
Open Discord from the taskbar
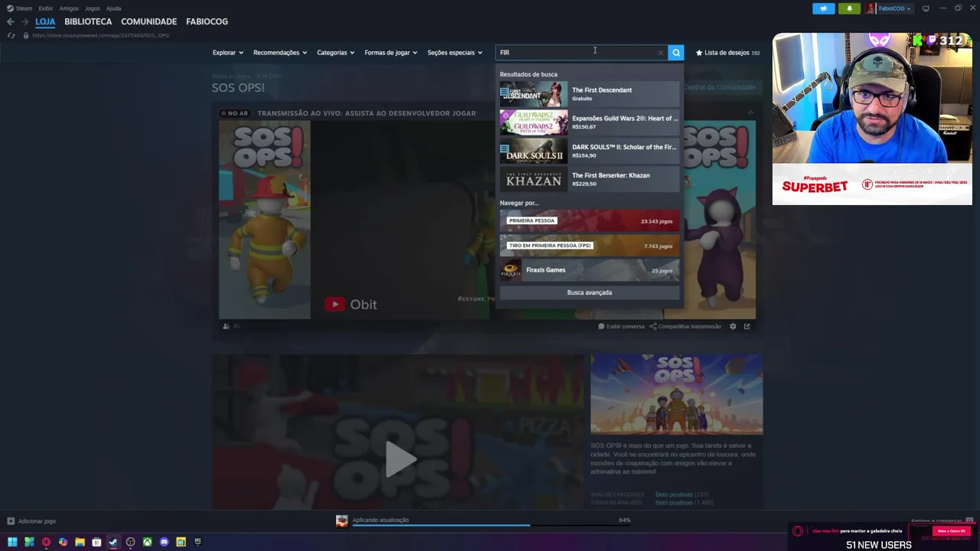pyautogui.click(x=164, y=542)
